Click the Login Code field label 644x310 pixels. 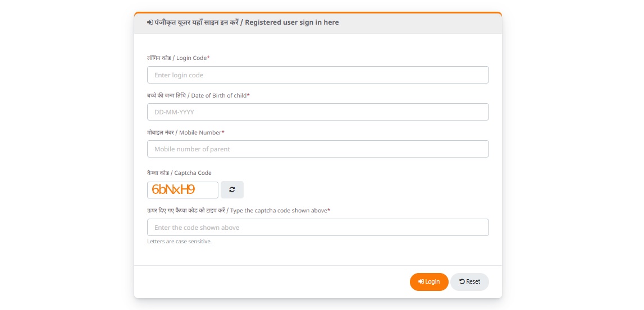[x=177, y=58]
